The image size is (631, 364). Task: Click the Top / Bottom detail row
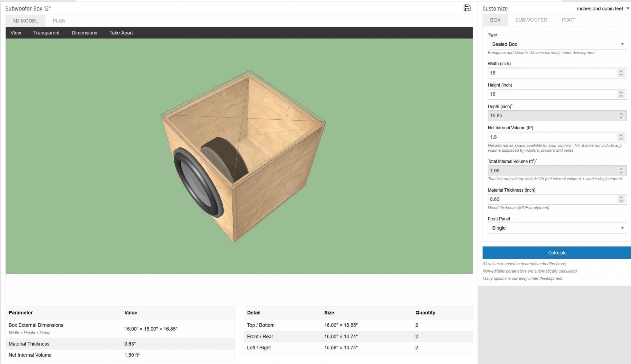pyautogui.click(x=358, y=325)
